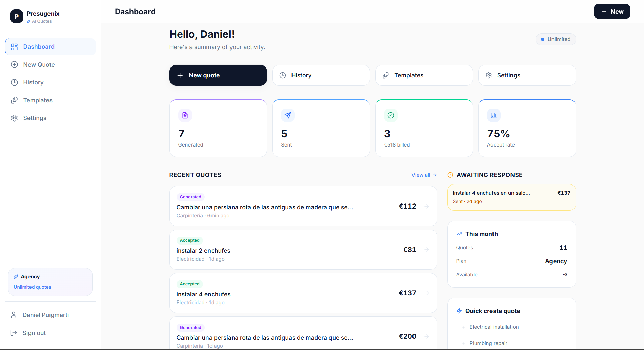
Task: Click the plus icon in top New button
Action: coord(604,12)
